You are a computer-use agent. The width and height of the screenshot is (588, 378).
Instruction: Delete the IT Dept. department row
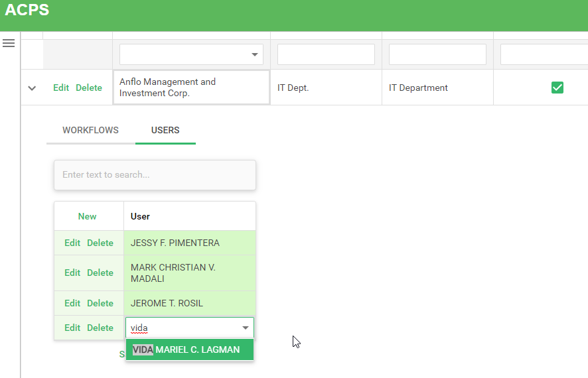89,88
